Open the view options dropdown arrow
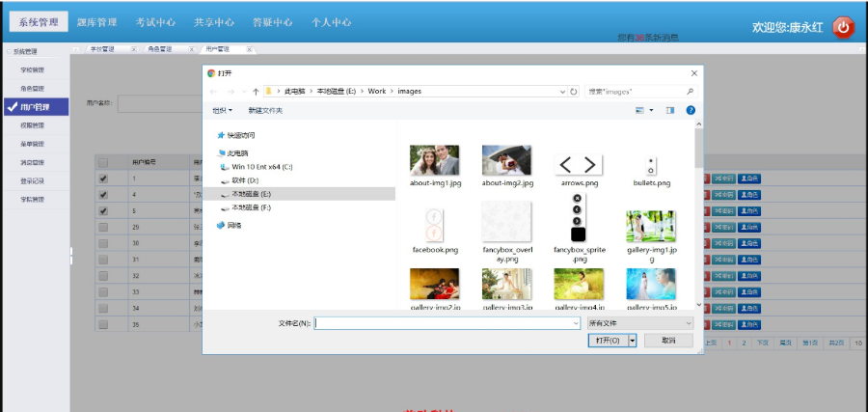This screenshot has height=412, width=868. 651,110
